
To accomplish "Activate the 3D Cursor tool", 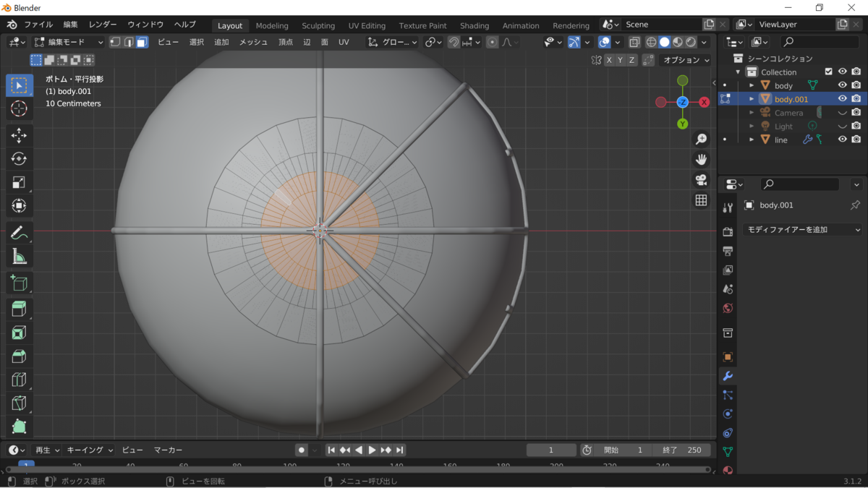I will click(x=20, y=109).
